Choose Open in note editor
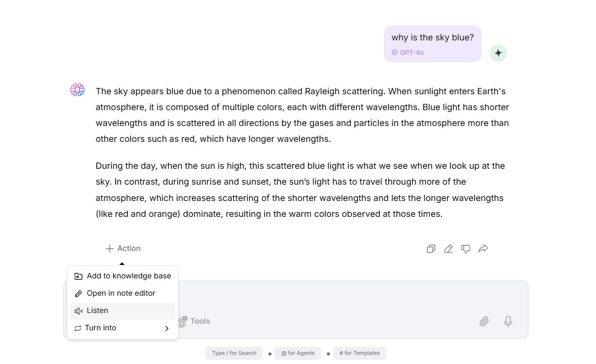596x364 pixels. coord(123,293)
